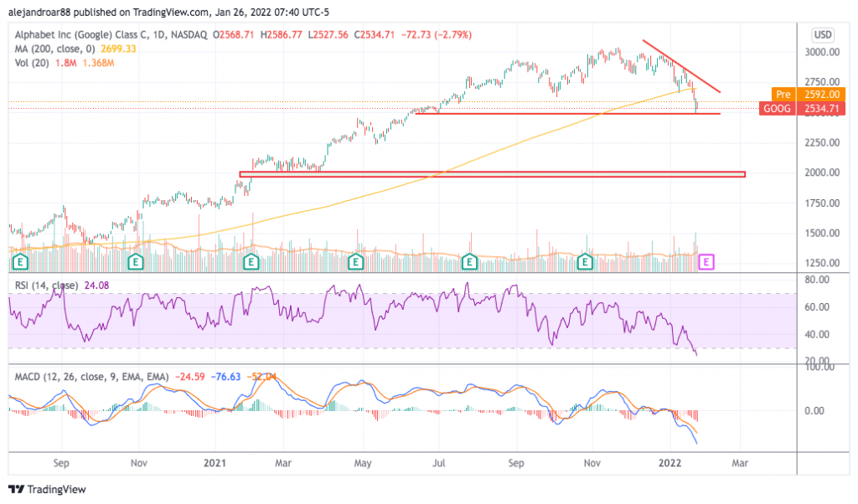Image resolution: width=858 pixels, height=504 pixels.
Task: Click the 1750.00 price axis label
Action: pyautogui.click(x=822, y=203)
